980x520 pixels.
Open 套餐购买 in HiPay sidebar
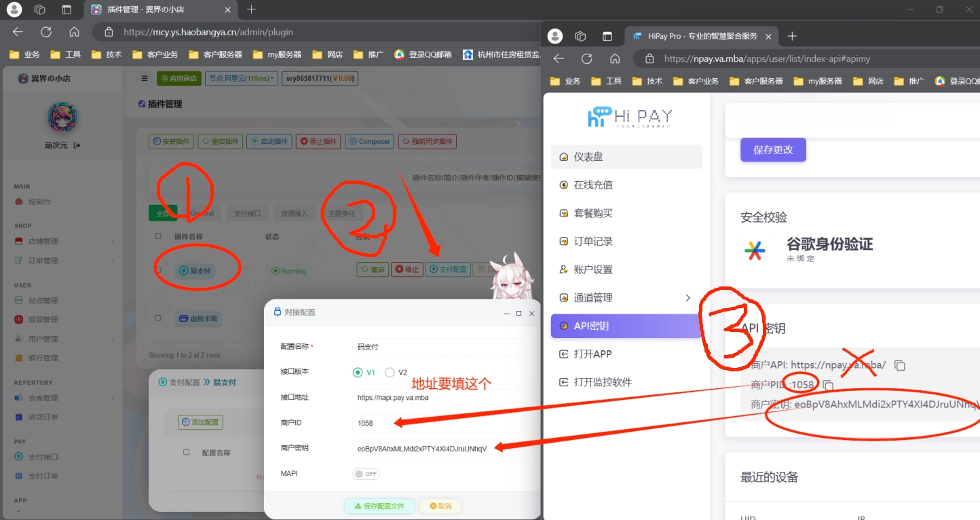click(x=626, y=213)
